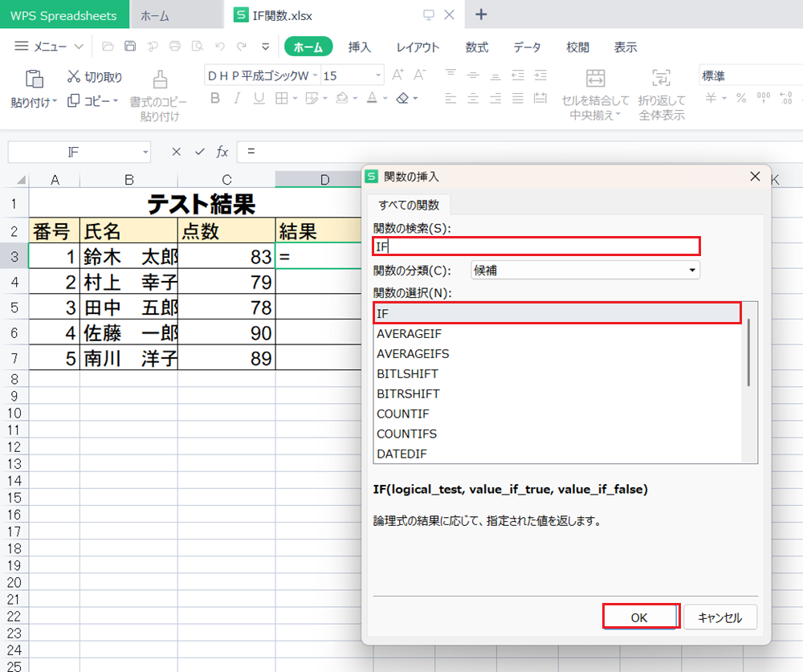Click the Undo arrow icon
Image resolution: width=803 pixels, height=672 pixels.
pos(220,47)
